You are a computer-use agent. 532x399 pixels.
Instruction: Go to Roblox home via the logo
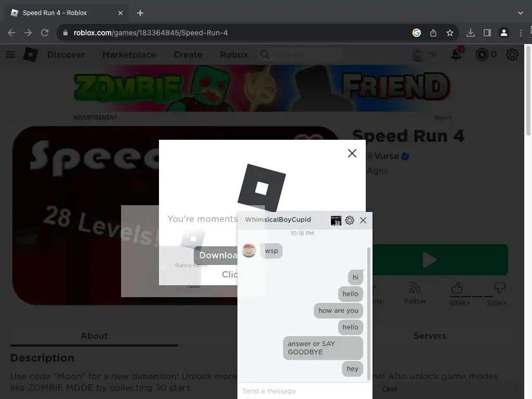[31, 54]
